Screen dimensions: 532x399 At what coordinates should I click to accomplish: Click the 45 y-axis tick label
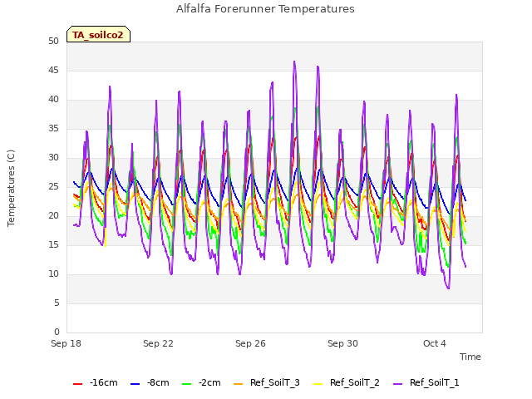click(53, 71)
